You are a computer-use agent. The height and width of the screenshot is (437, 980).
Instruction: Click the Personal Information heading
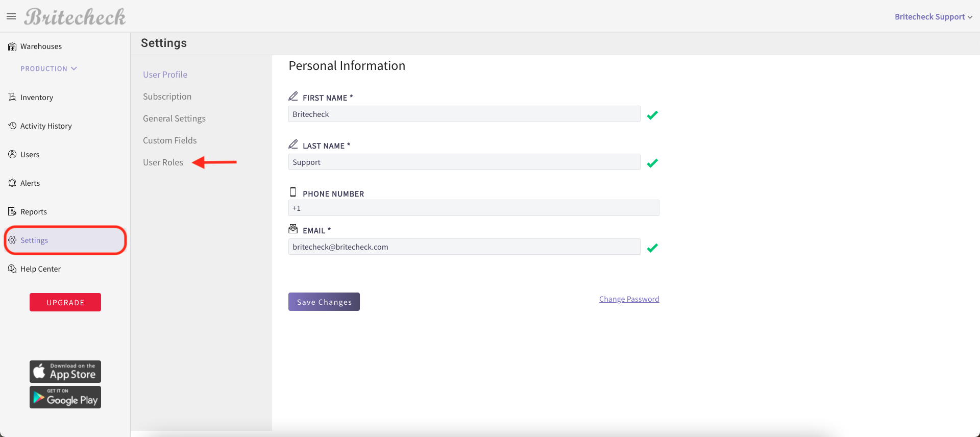tap(347, 66)
